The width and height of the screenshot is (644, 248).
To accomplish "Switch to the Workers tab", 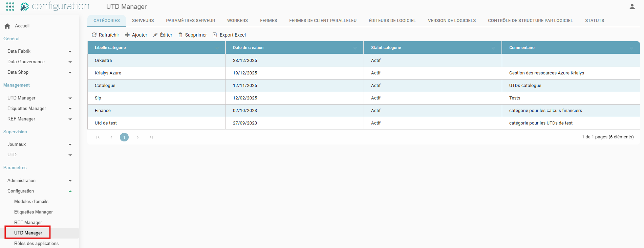I will pos(237,21).
